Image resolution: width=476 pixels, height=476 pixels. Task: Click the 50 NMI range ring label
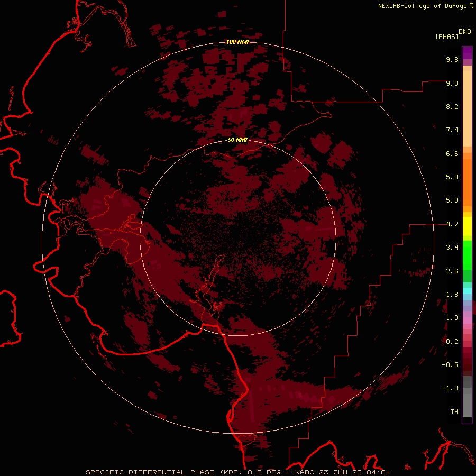[x=237, y=140]
